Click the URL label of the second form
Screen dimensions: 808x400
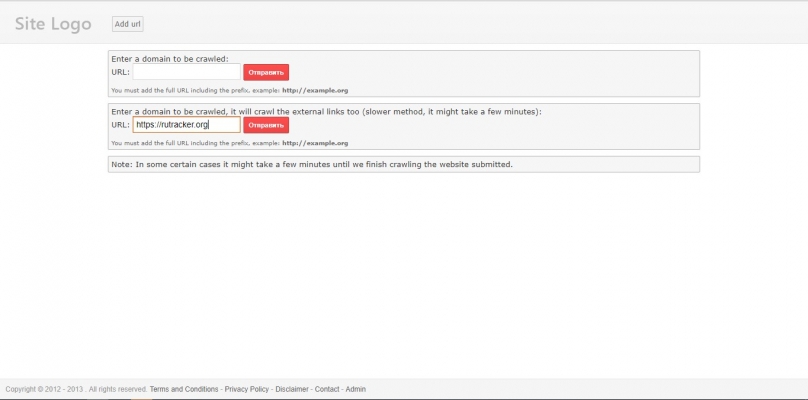(120, 125)
